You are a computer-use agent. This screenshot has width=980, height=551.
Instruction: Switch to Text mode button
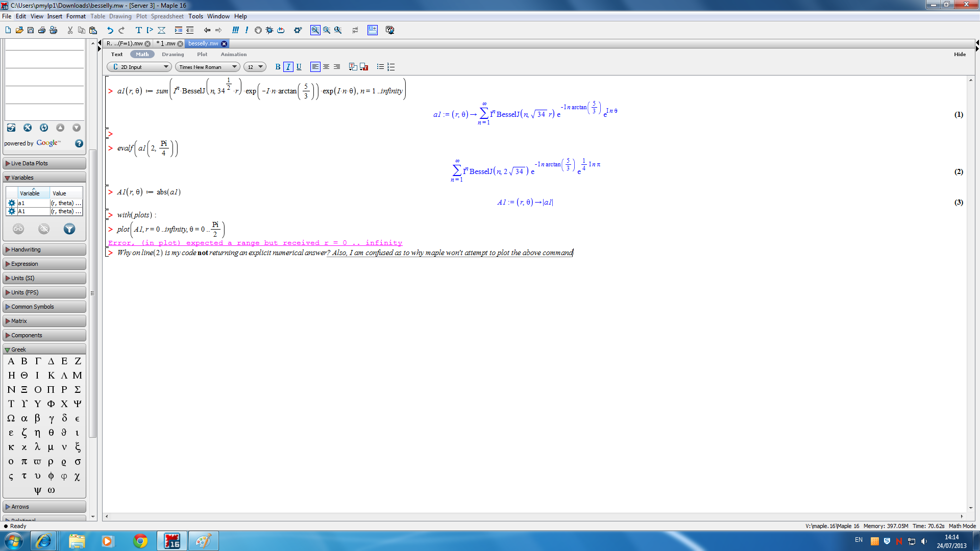point(117,54)
